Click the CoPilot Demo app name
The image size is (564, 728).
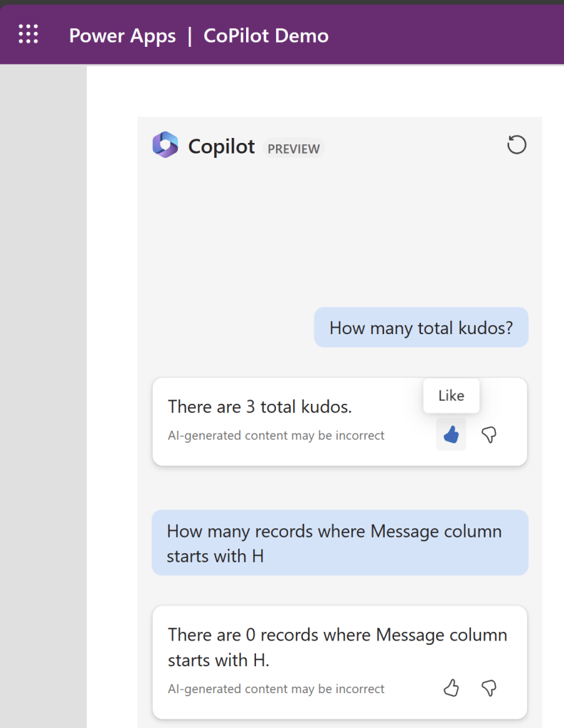(x=266, y=36)
